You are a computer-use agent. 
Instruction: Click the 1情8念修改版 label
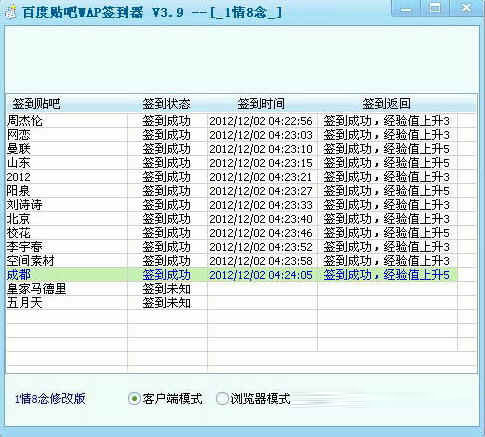[50, 399]
